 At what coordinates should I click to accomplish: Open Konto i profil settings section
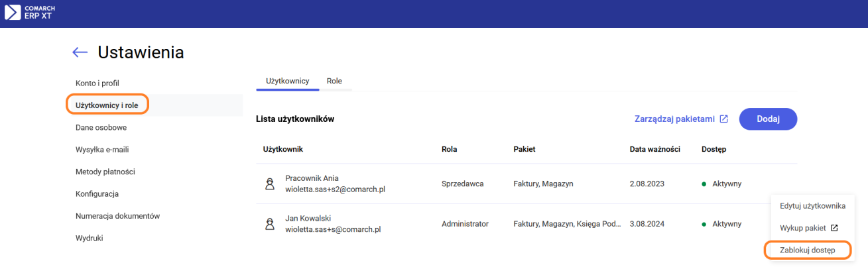point(97,83)
